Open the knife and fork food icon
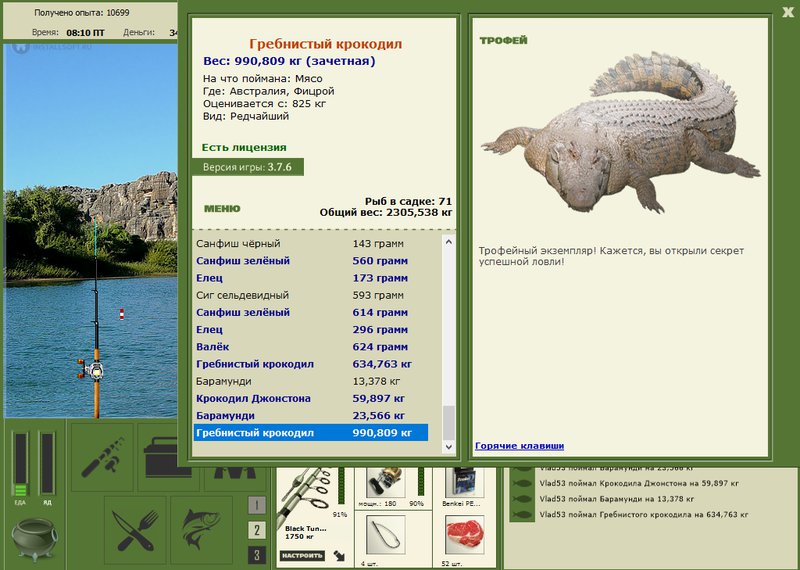This screenshot has width=800, height=570. pos(135,530)
